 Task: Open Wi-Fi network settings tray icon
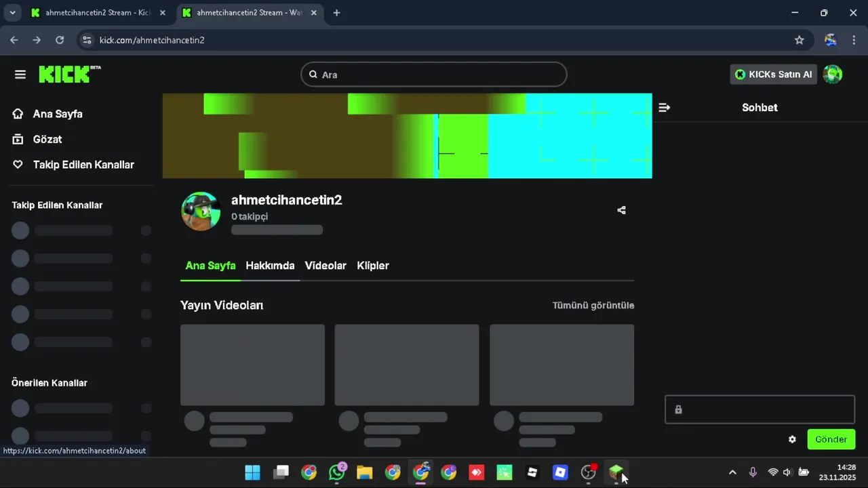pyautogui.click(x=772, y=472)
